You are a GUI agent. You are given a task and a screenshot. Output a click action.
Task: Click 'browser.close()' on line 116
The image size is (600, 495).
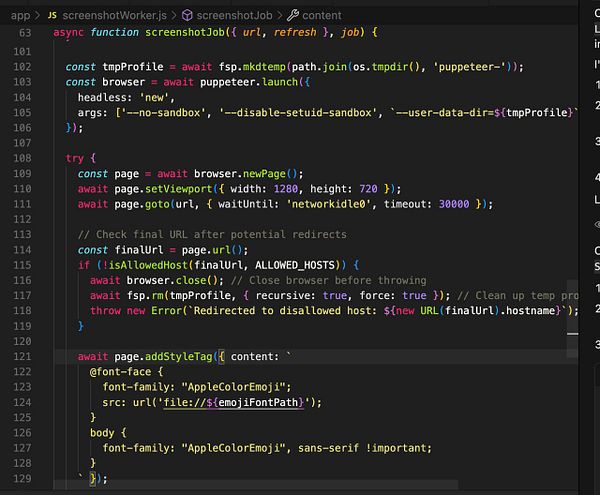coord(172,280)
